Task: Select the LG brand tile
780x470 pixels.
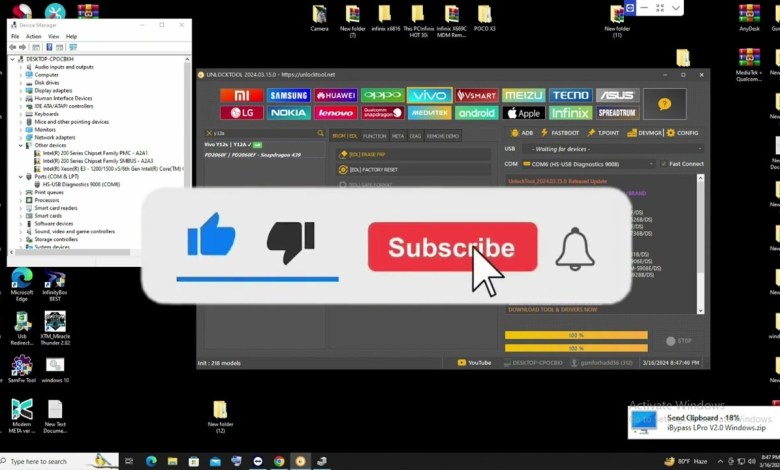Action: pos(241,113)
